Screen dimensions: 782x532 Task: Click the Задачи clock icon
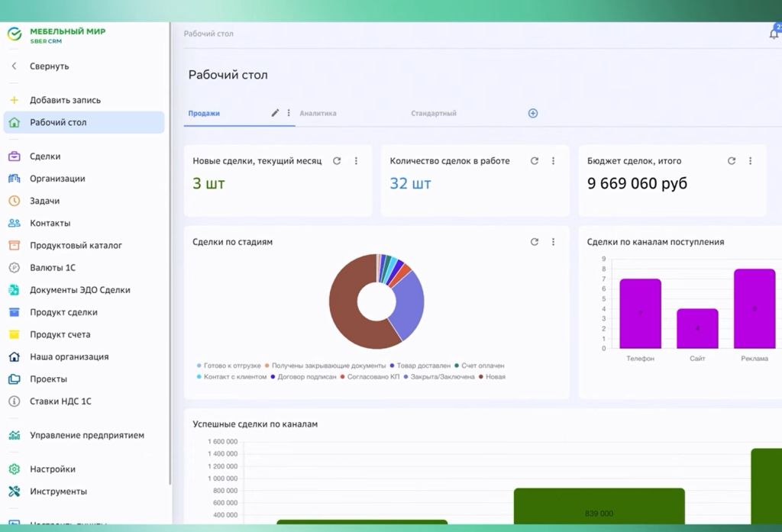(14, 201)
